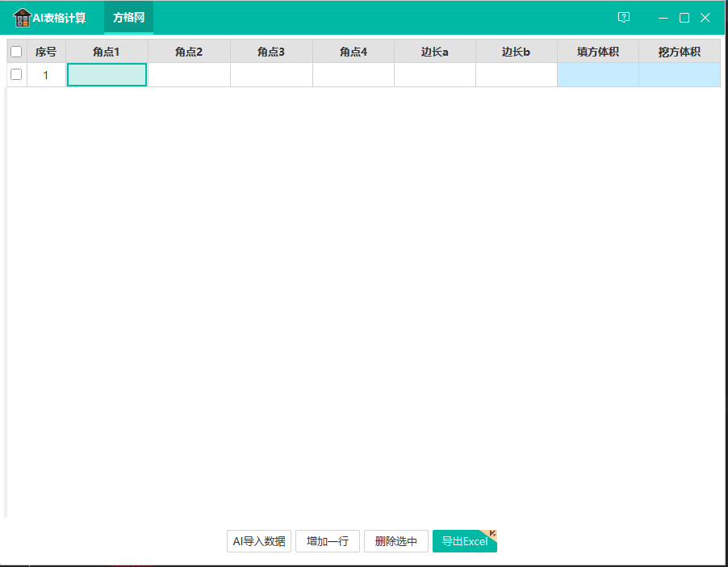Click the 挖方体积 column header
The image size is (728, 567).
(x=679, y=52)
